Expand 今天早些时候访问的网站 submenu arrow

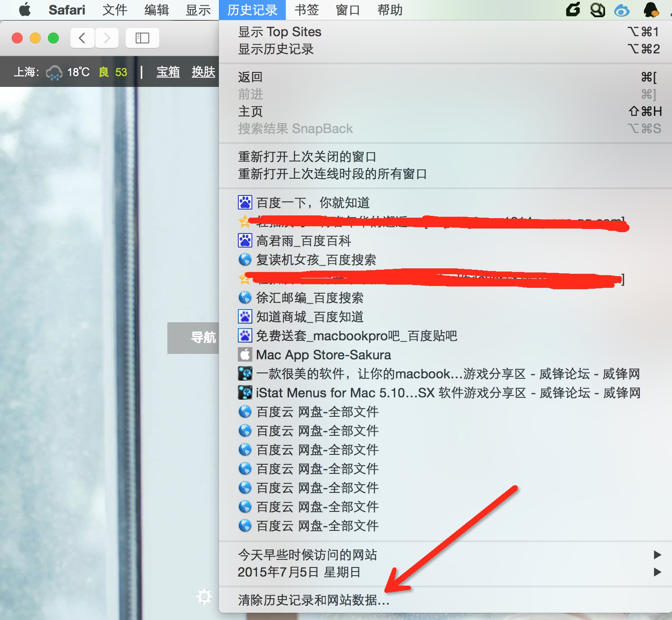(x=658, y=555)
